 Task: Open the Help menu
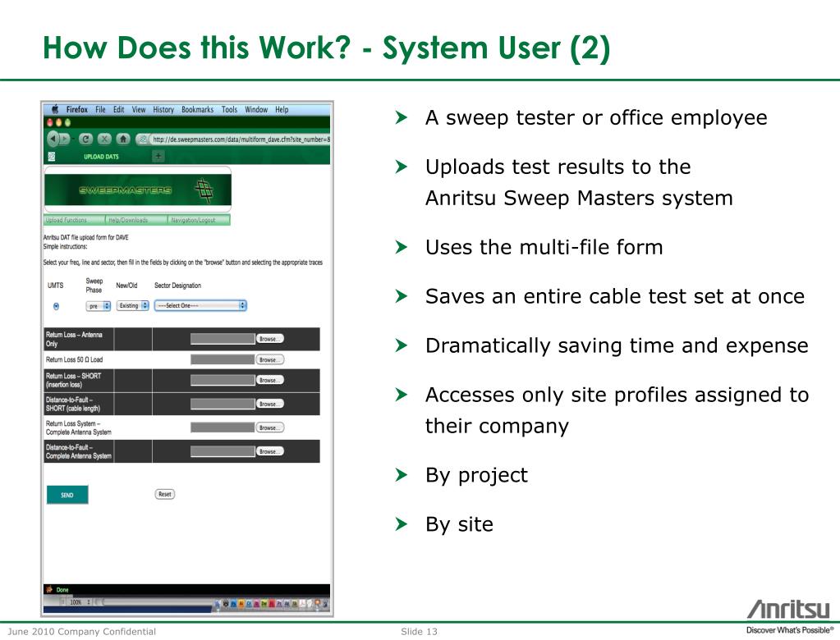pyautogui.click(x=282, y=109)
